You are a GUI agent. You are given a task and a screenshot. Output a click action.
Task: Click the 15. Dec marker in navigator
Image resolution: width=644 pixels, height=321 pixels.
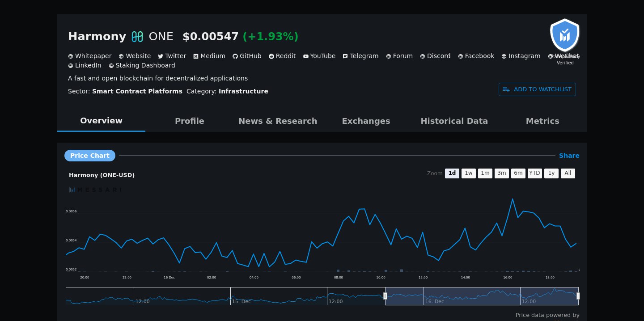[x=241, y=302]
